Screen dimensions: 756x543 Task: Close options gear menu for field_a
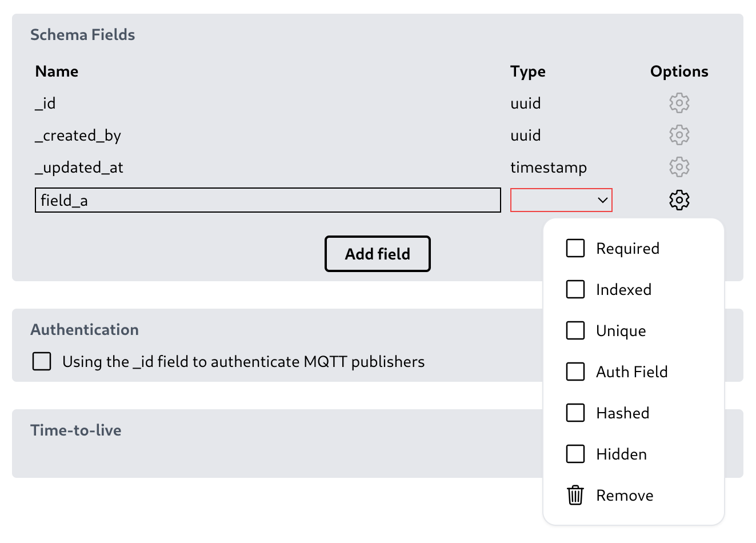[679, 200]
